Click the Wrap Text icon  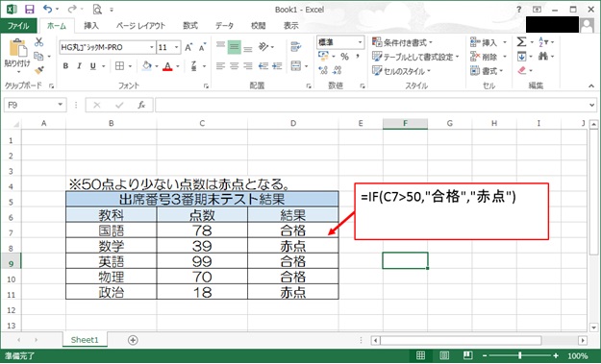coord(296,47)
